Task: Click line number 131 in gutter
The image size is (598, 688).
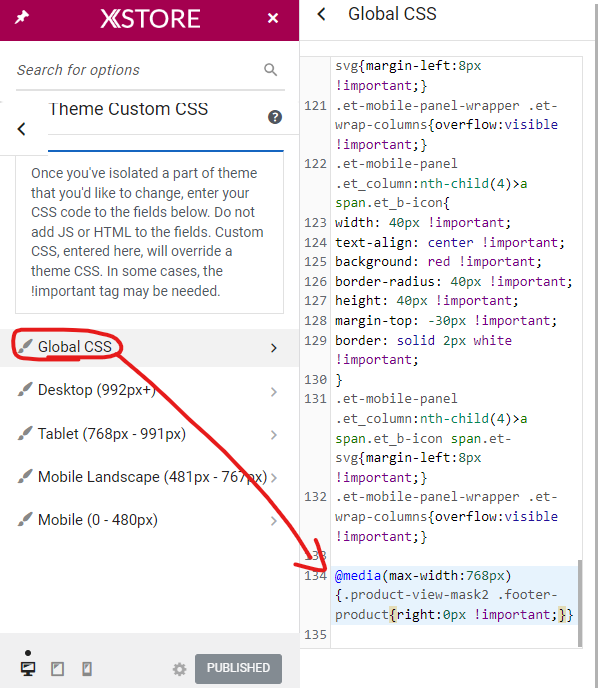Action: [315, 399]
